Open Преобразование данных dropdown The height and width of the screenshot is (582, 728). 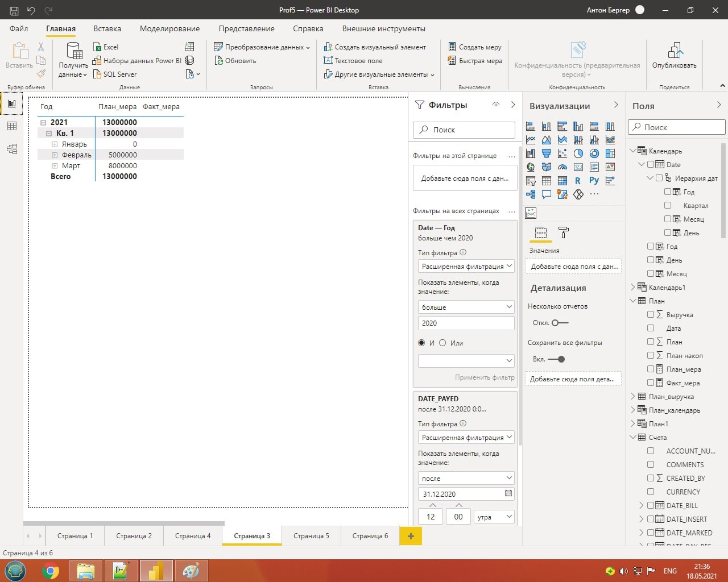click(x=262, y=47)
